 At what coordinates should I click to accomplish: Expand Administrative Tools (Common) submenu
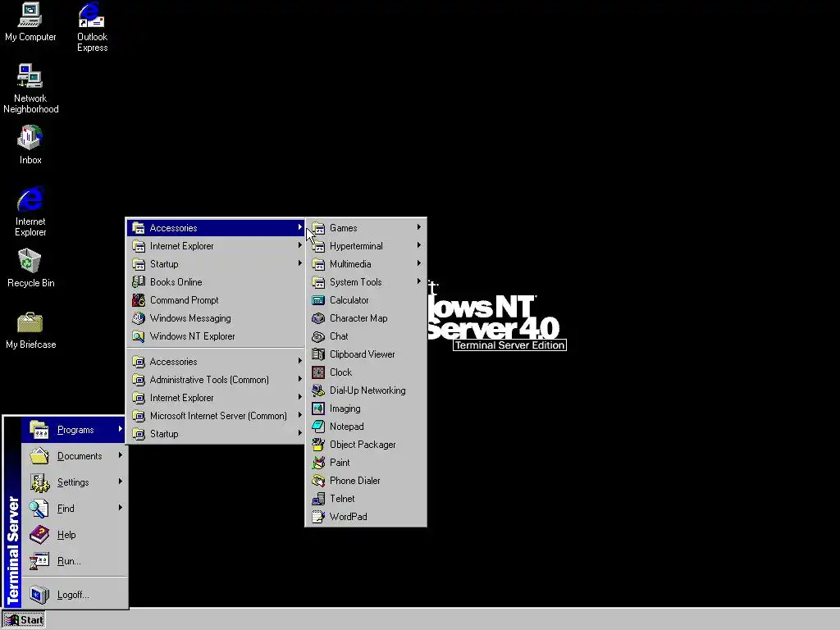click(x=216, y=380)
